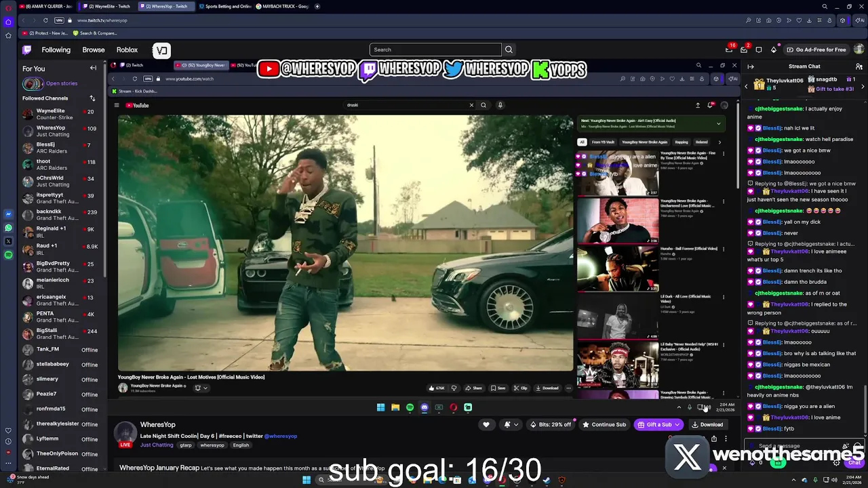Open the Roblox nav link
This screenshot has width=868, height=488.
click(x=127, y=49)
